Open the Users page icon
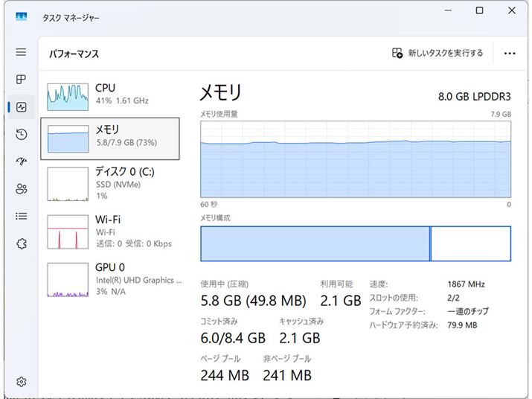 22,189
